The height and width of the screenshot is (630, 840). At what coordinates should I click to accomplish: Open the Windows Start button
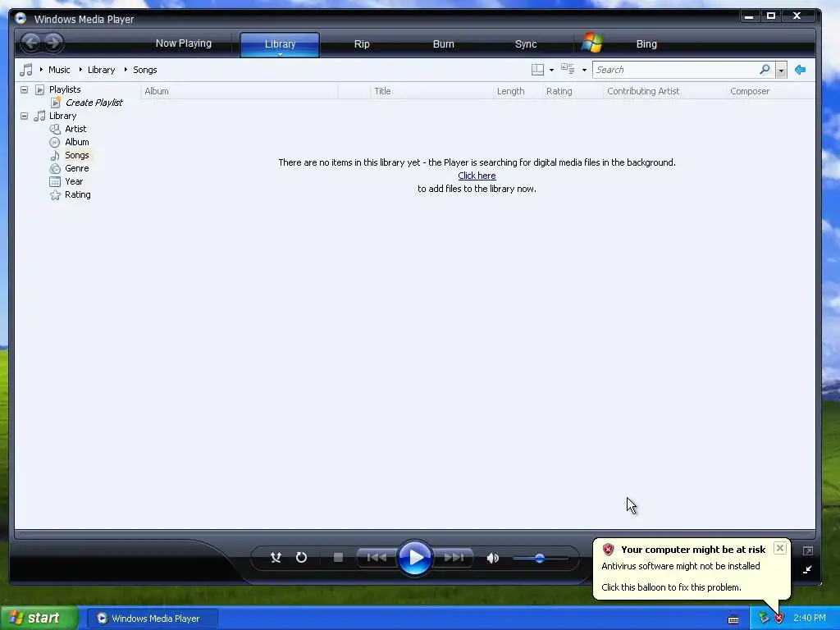pos(39,618)
